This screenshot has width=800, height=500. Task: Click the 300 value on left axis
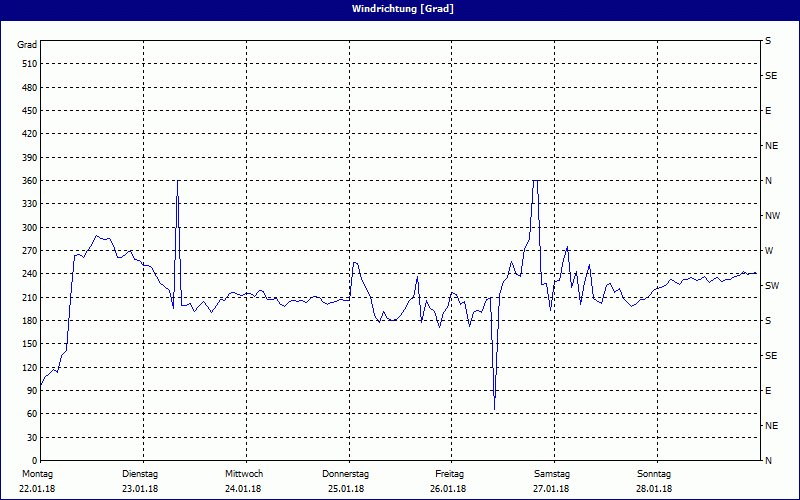pos(29,228)
